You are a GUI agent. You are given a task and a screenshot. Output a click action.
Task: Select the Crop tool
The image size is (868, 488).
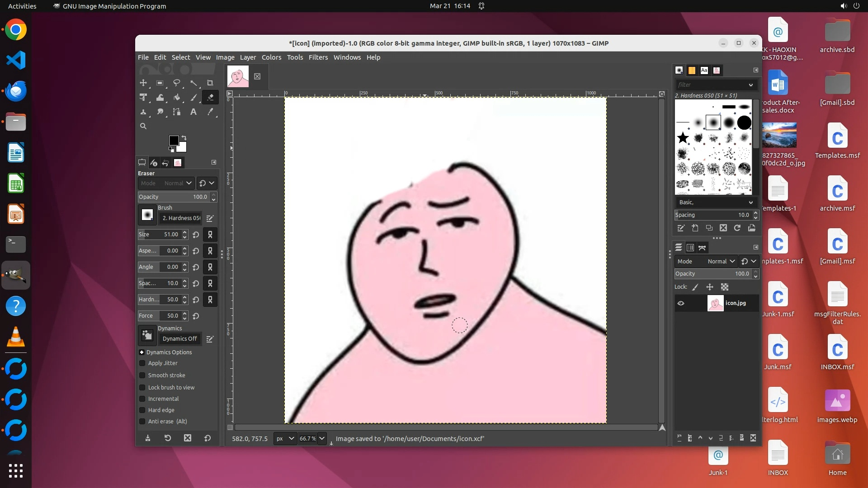[210, 83]
